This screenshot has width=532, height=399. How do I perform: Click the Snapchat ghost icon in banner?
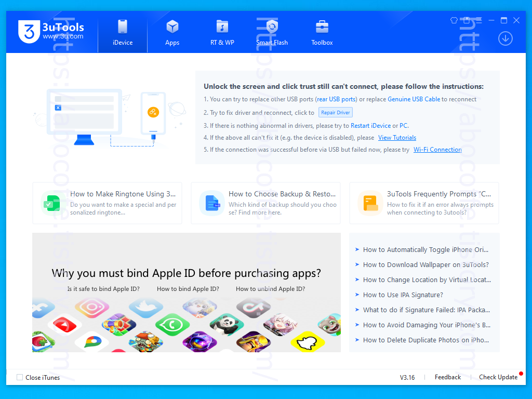click(308, 342)
